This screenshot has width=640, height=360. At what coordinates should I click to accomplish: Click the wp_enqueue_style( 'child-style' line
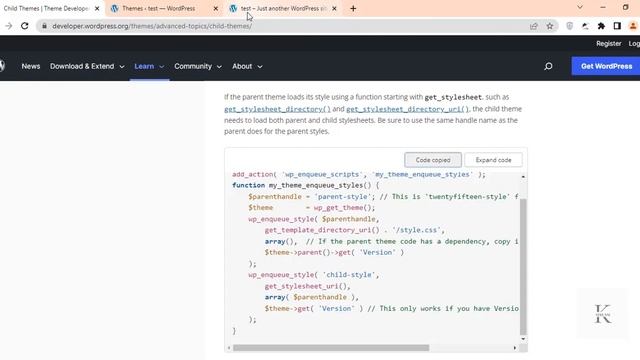pyautogui.click(x=313, y=275)
